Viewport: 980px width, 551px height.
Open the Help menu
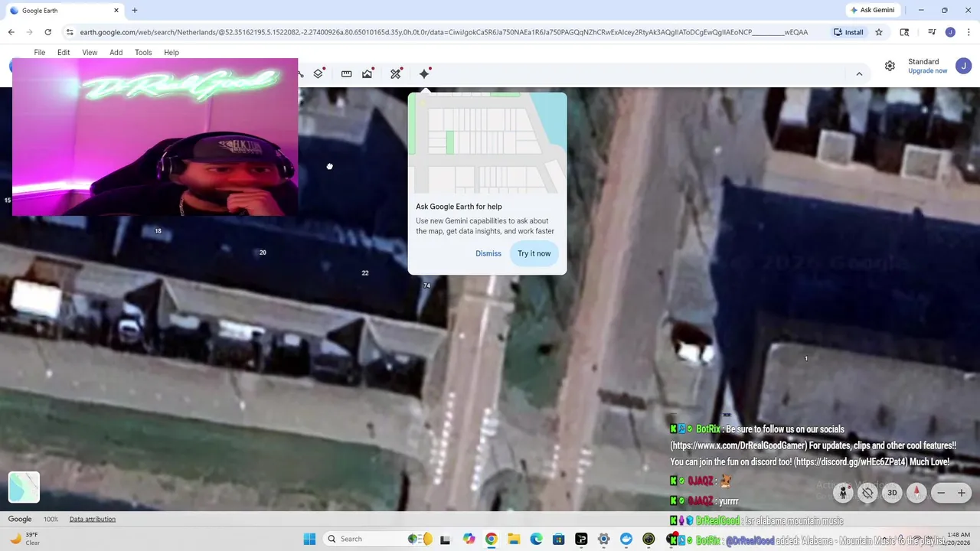171,53
